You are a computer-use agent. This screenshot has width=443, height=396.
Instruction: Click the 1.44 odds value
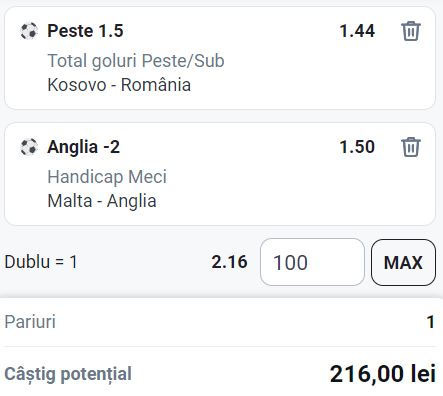357,31
